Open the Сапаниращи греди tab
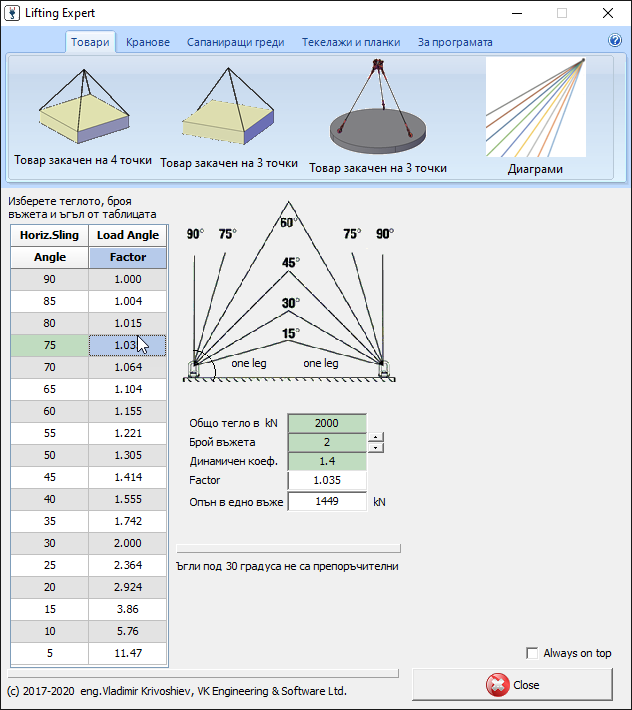The width and height of the screenshot is (632, 710). [236, 42]
